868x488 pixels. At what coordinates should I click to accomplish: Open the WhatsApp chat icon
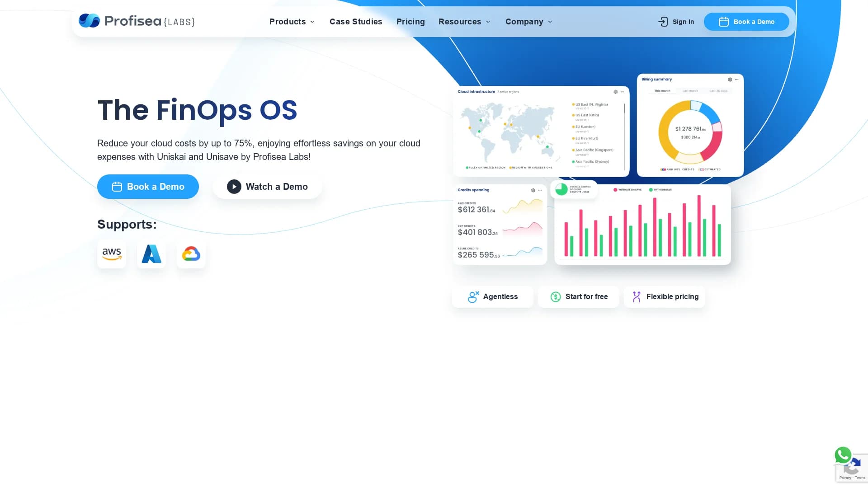843,455
